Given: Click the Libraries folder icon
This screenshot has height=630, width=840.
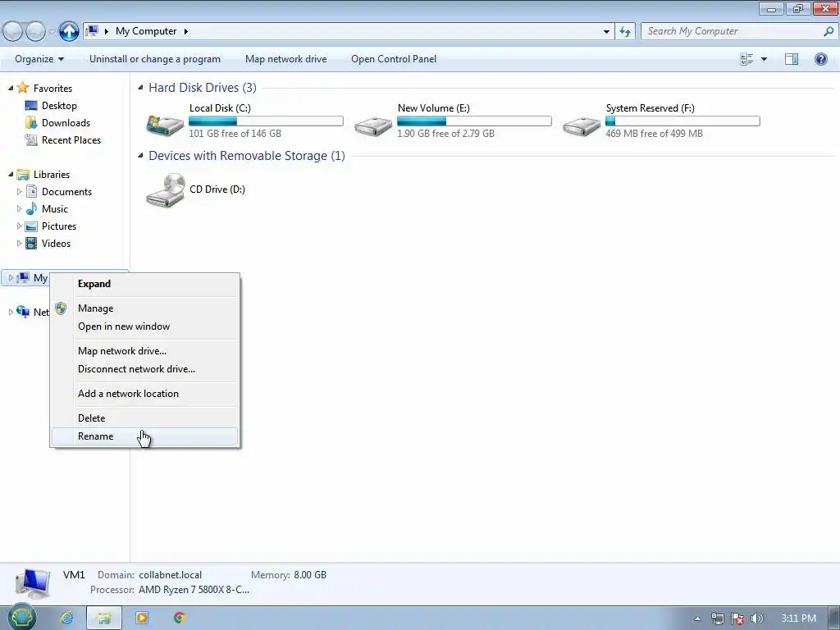Looking at the screenshot, I should tap(22, 175).
